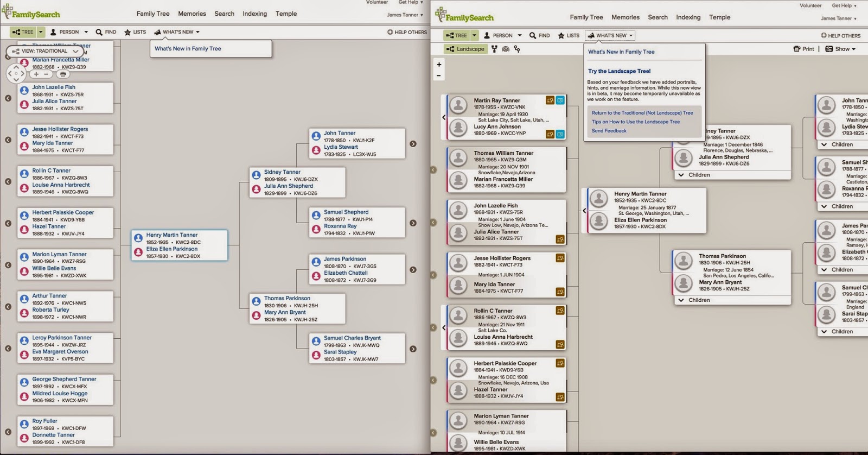Open Memories tab in right window
The height and width of the screenshot is (455, 868).
pos(625,17)
